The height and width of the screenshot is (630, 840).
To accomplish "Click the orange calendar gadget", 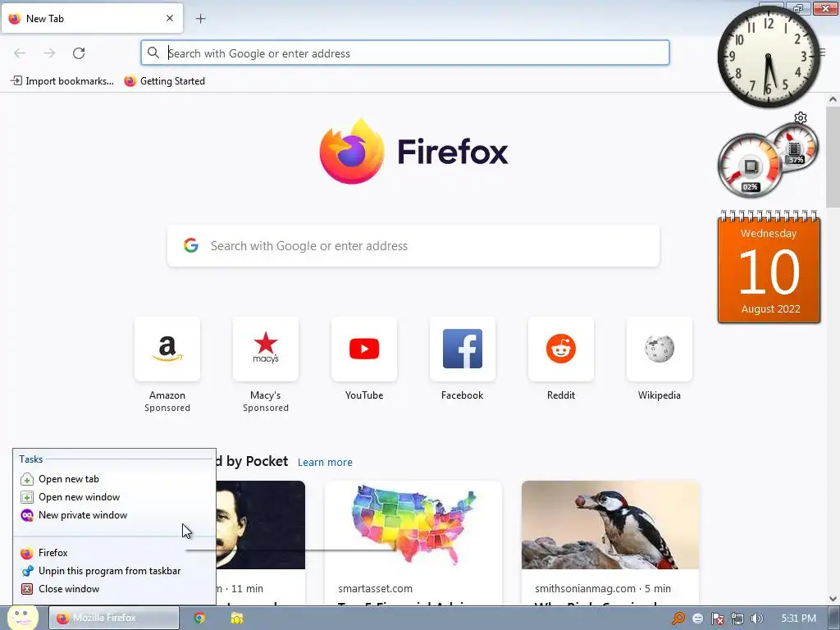I will click(769, 267).
